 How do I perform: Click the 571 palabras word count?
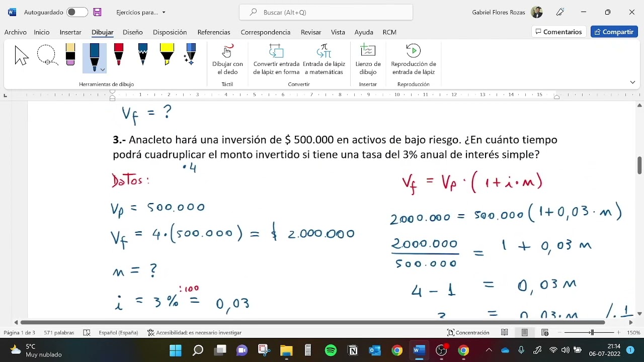pyautogui.click(x=59, y=332)
